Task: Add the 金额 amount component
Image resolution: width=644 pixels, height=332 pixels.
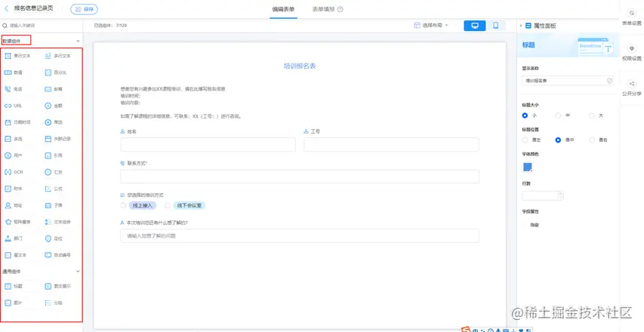Action: 54,106
